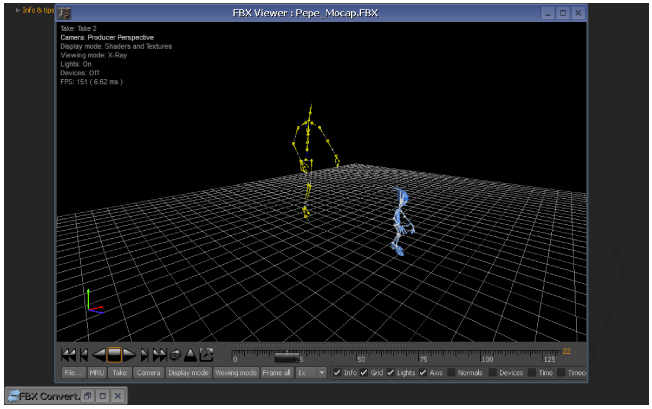Rewind to the first frame
Viewport: 652px width, 409px height.
click(69, 354)
